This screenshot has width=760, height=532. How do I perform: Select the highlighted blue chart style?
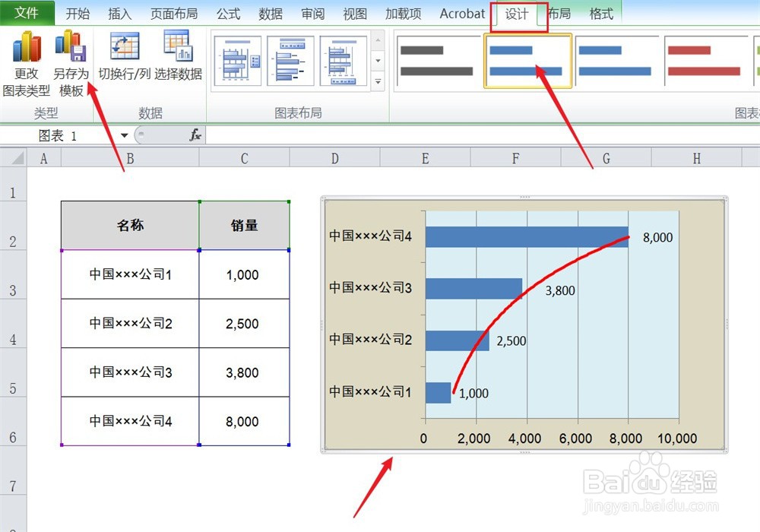click(527, 61)
